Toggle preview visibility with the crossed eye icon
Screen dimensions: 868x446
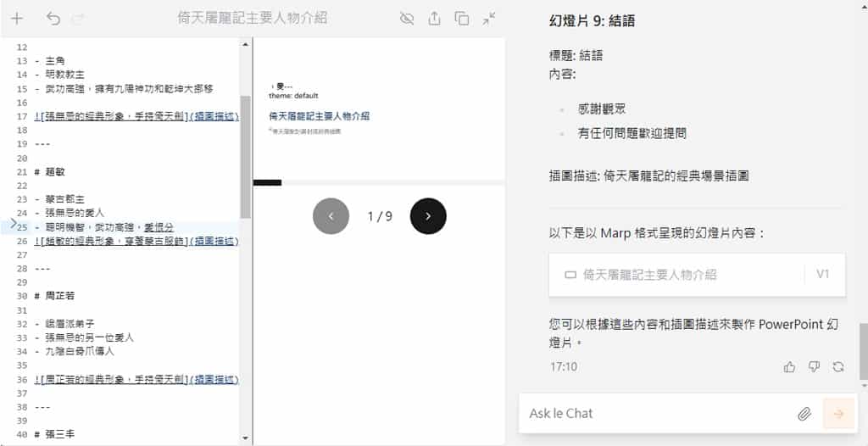(x=407, y=19)
